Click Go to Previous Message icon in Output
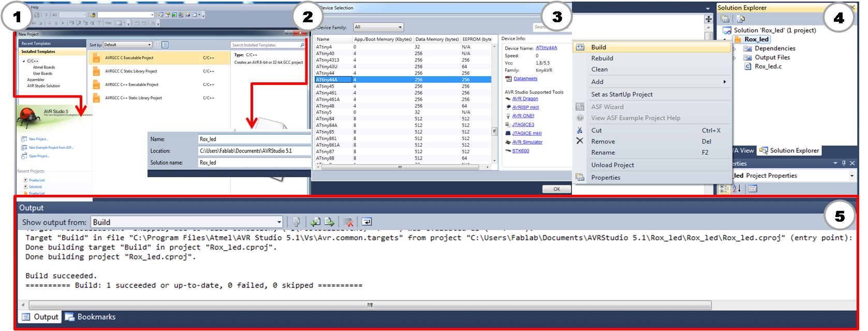This screenshot has width=868, height=331. coord(315,222)
